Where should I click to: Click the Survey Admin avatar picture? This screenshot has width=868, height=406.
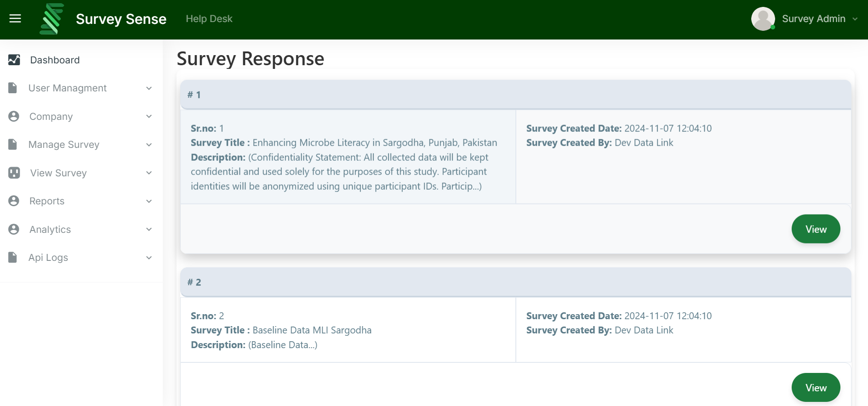[x=763, y=19]
